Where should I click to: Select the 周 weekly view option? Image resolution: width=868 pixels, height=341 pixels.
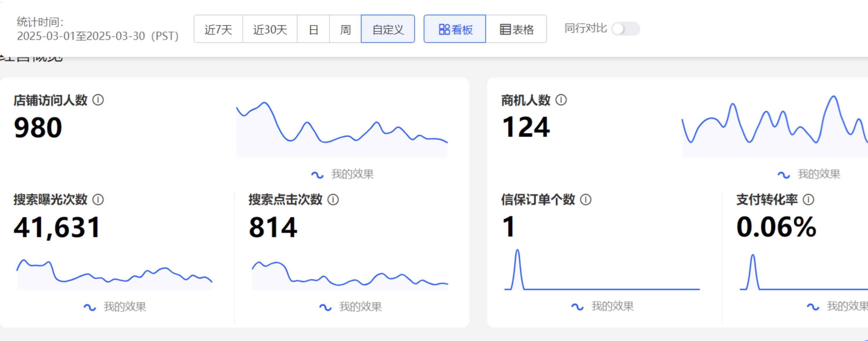pos(345,29)
